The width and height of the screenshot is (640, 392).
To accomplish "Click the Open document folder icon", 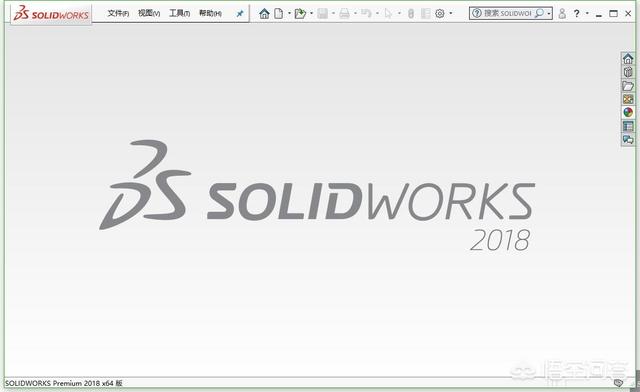I will tap(300, 13).
